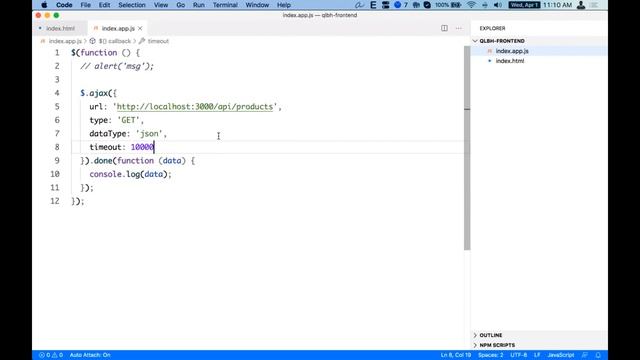Toggle Auto Attach in the status bar
This screenshot has width=640, height=360.
[90, 355]
